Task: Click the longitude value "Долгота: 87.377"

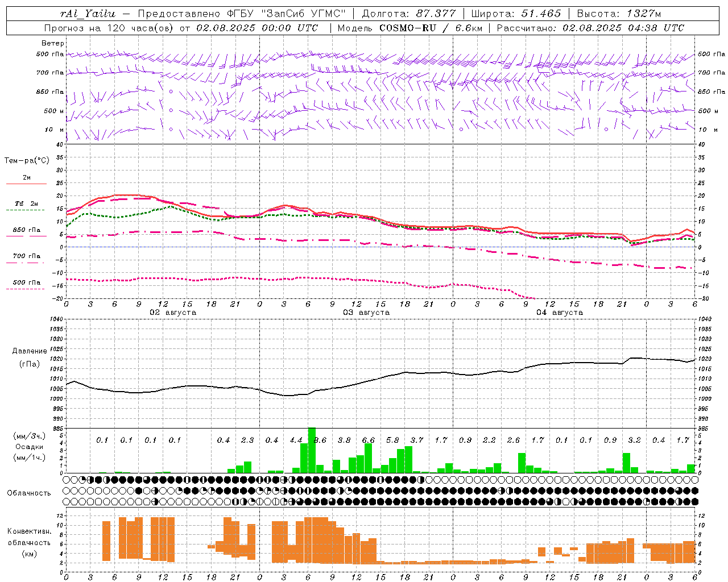Action: (x=409, y=14)
